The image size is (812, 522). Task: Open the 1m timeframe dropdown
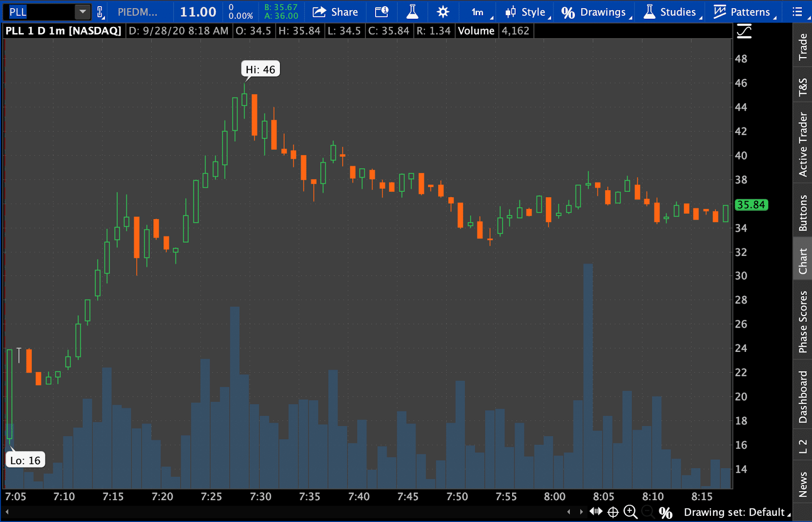pos(482,12)
